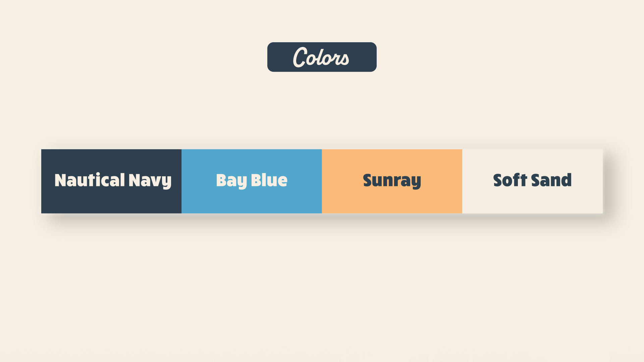Click the word 'Soft' in the sand swatch

tap(510, 180)
